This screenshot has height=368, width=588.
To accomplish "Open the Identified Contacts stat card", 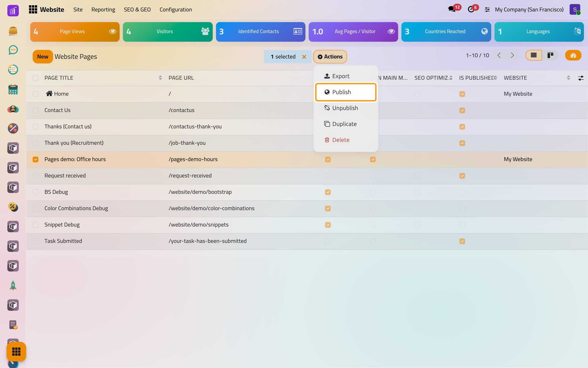I will pos(261,32).
